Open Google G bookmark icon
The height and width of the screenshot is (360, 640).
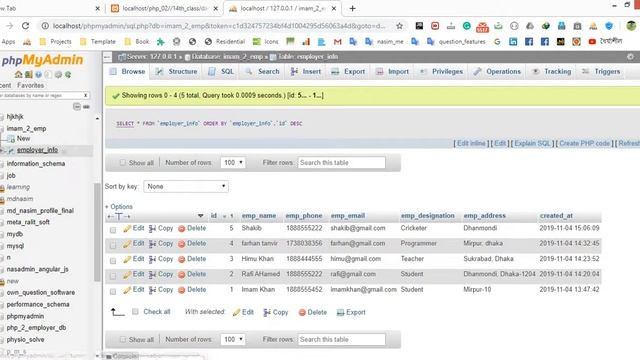(x=497, y=42)
